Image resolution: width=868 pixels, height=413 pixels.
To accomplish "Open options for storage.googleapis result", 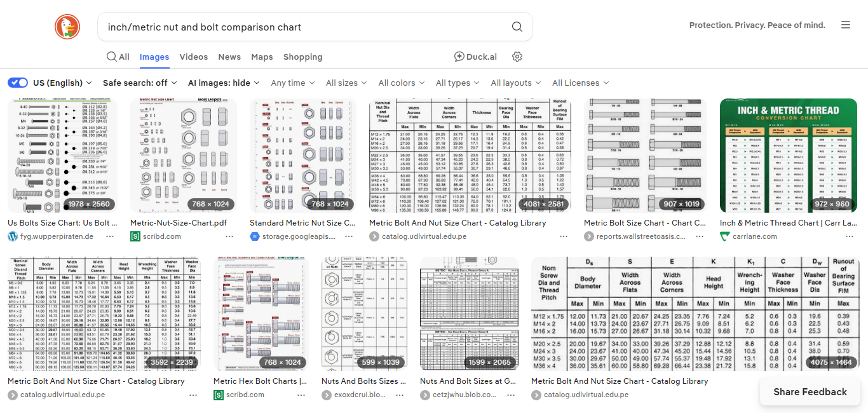I will point(349,236).
